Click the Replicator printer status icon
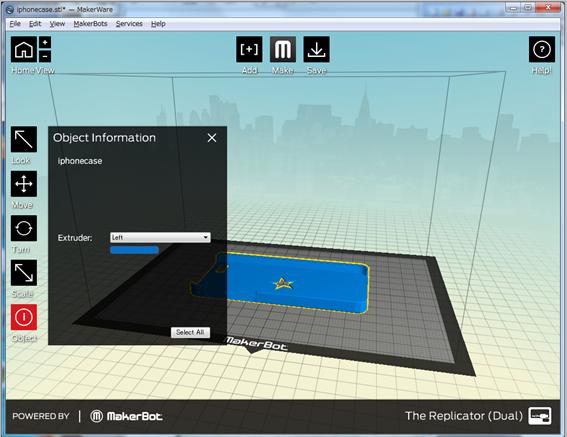This screenshot has height=437, width=567. point(540,416)
